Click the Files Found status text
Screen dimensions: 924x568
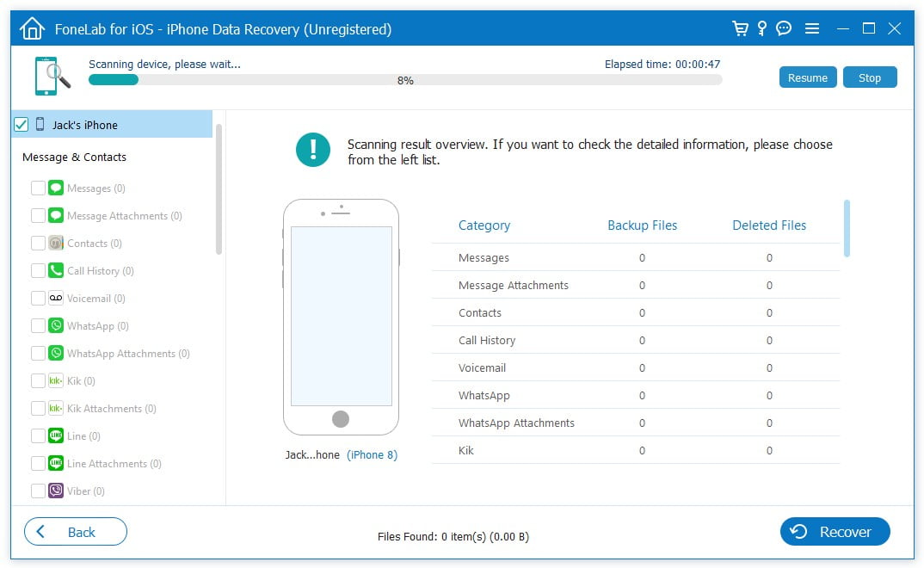click(453, 537)
